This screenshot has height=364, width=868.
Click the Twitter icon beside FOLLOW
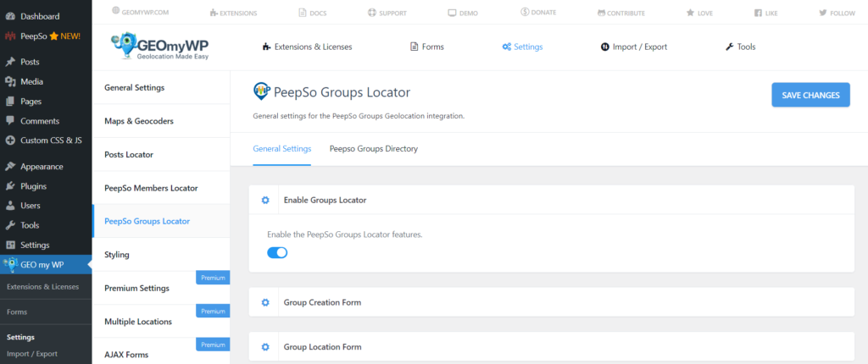pos(823,13)
